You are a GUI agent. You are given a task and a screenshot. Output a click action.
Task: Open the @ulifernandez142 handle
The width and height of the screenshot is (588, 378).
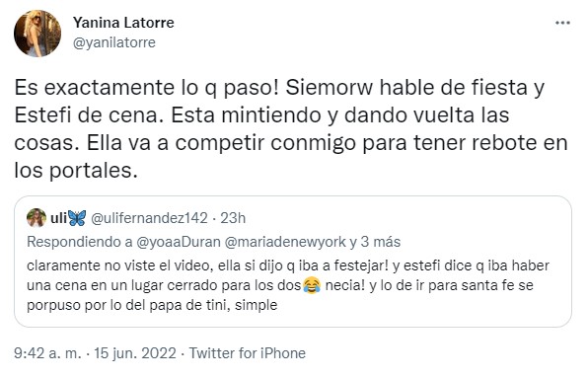point(149,218)
